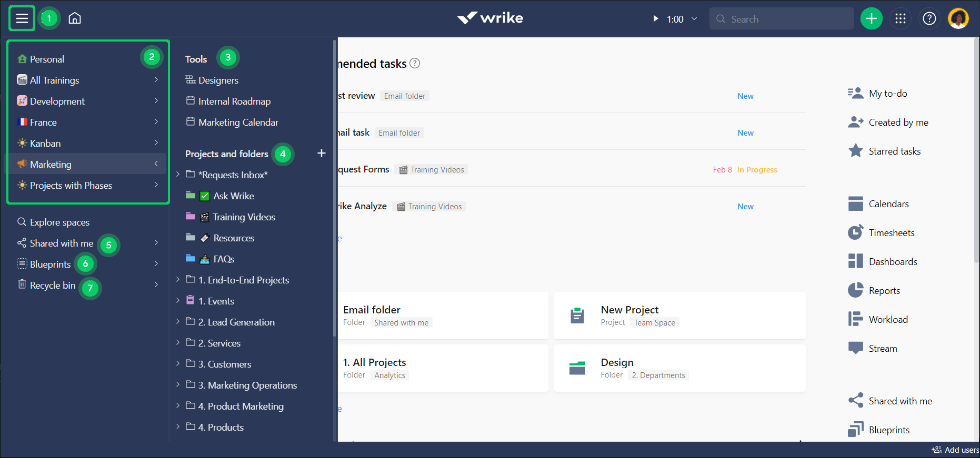
Task: Click the Search input field
Action: pyautogui.click(x=781, y=19)
